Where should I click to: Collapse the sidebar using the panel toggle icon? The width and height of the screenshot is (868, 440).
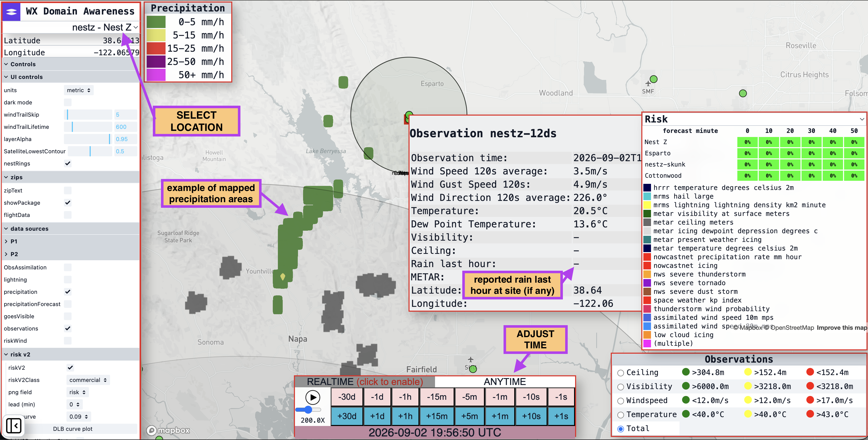click(14, 425)
